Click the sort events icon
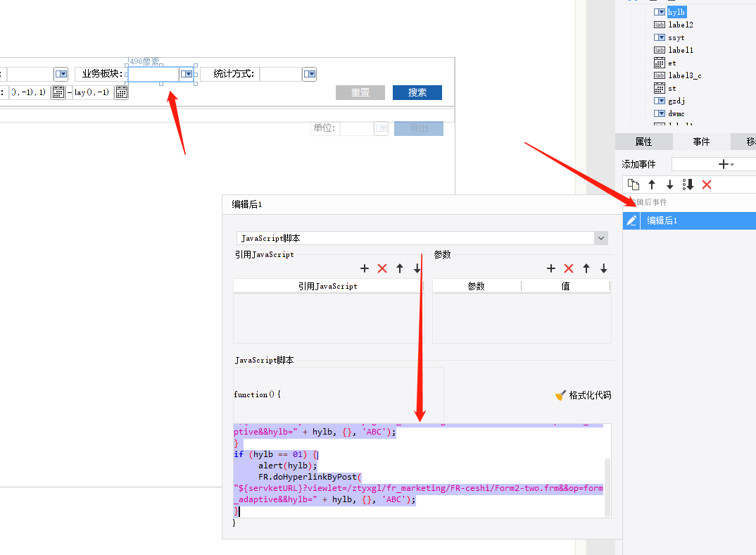Screen dimensions: 756x555 click(688, 185)
